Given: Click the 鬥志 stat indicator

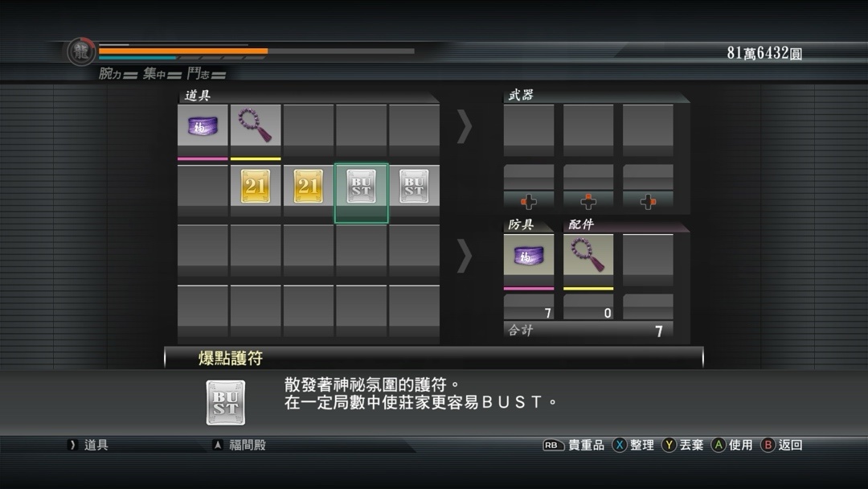Looking at the screenshot, I should [206, 74].
